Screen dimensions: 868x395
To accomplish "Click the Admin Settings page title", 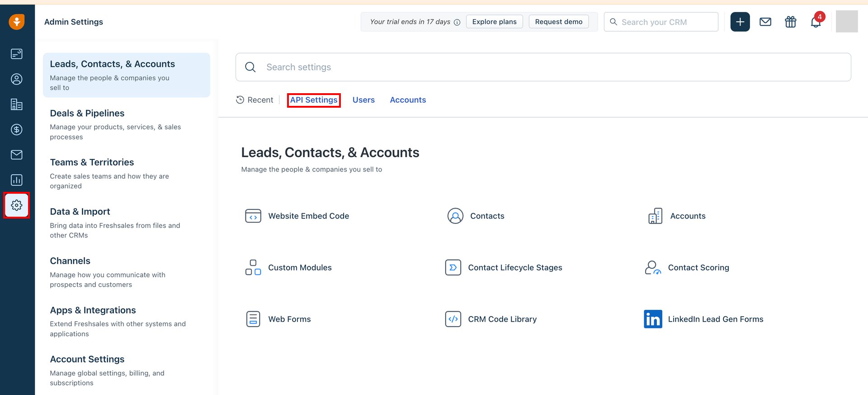I will pos(74,22).
